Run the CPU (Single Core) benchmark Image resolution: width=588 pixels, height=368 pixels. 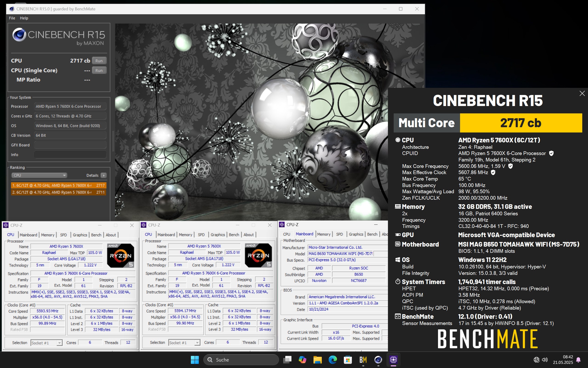99,70
